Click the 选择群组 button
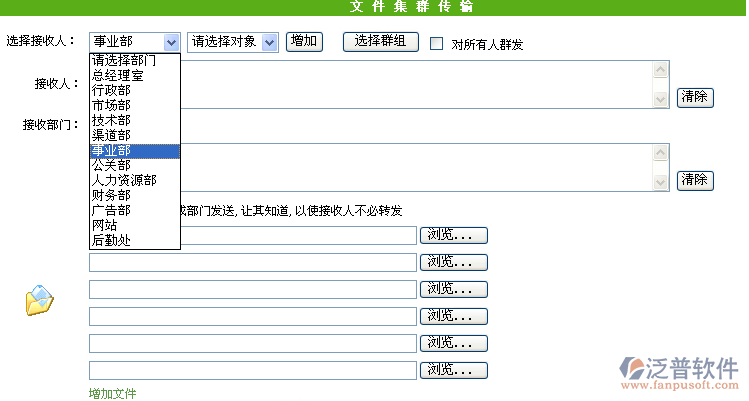 [381, 42]
